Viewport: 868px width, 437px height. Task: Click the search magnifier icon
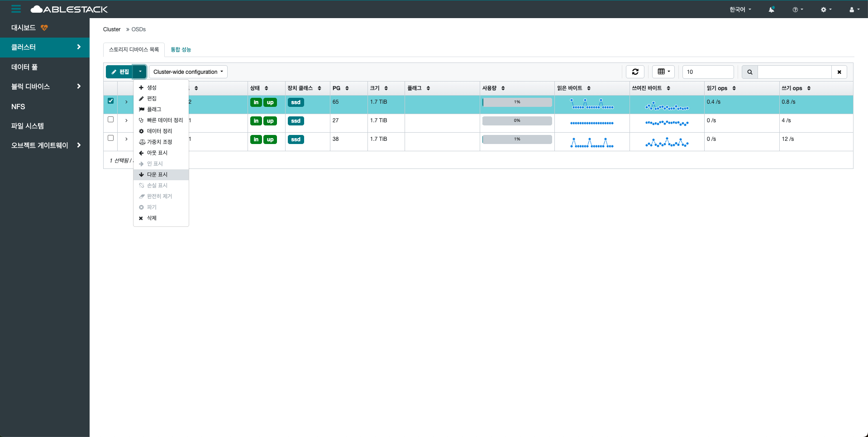pos(749,72)
